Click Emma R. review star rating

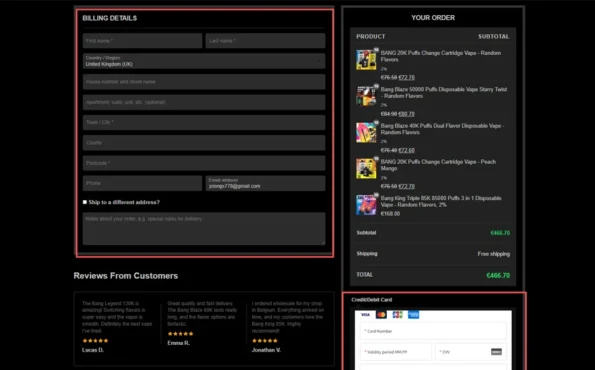pyautogui.click(x=181, y=334)
